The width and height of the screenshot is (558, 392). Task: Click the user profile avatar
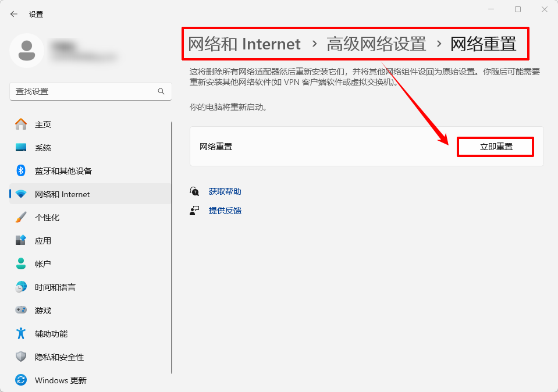coord(27,51)
